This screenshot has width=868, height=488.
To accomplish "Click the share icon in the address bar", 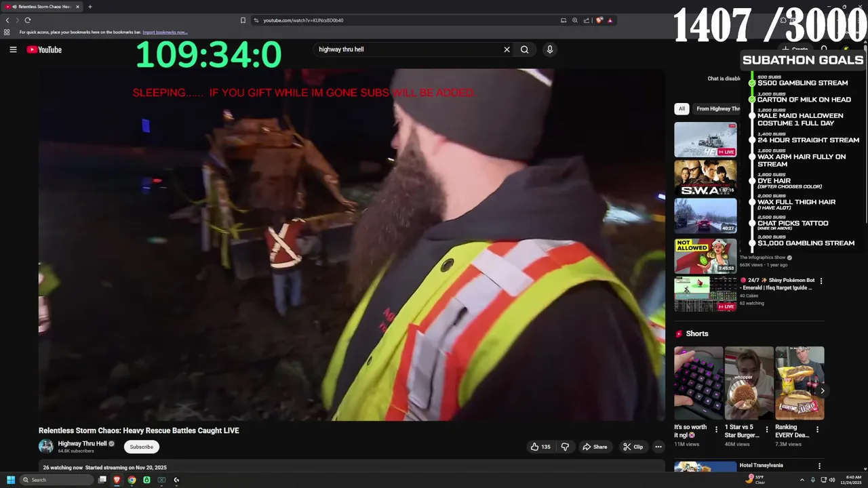I will pyautogui.click(x=587, y=20).
